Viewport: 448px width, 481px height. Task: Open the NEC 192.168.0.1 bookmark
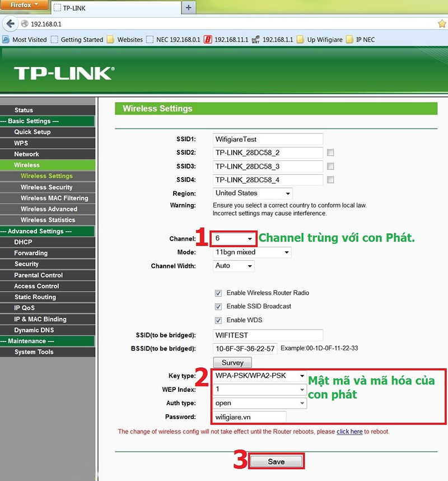pyautogui.click(x=173, y=40)
